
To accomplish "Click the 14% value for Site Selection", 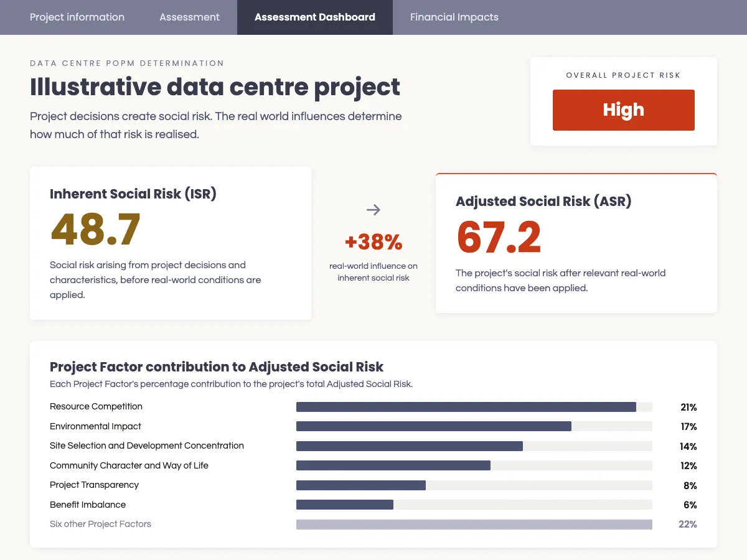I will coord(688,447).
